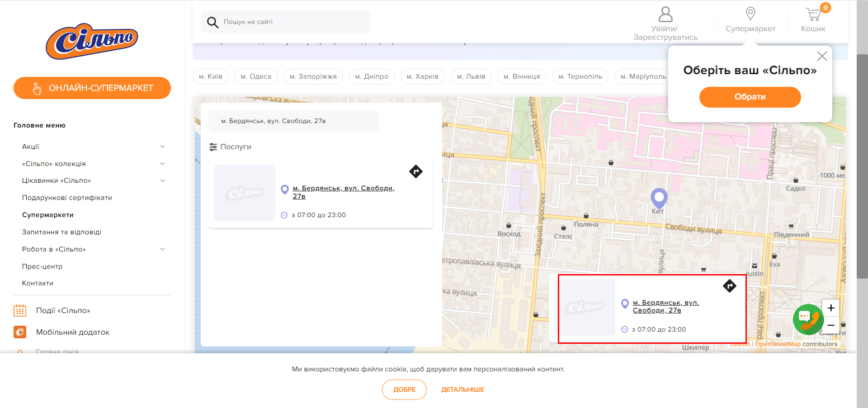Image resolution: width=868 pixels, height=408 pixels.
Task: Select city chip м. Дніпро
Action: [372, 76]
